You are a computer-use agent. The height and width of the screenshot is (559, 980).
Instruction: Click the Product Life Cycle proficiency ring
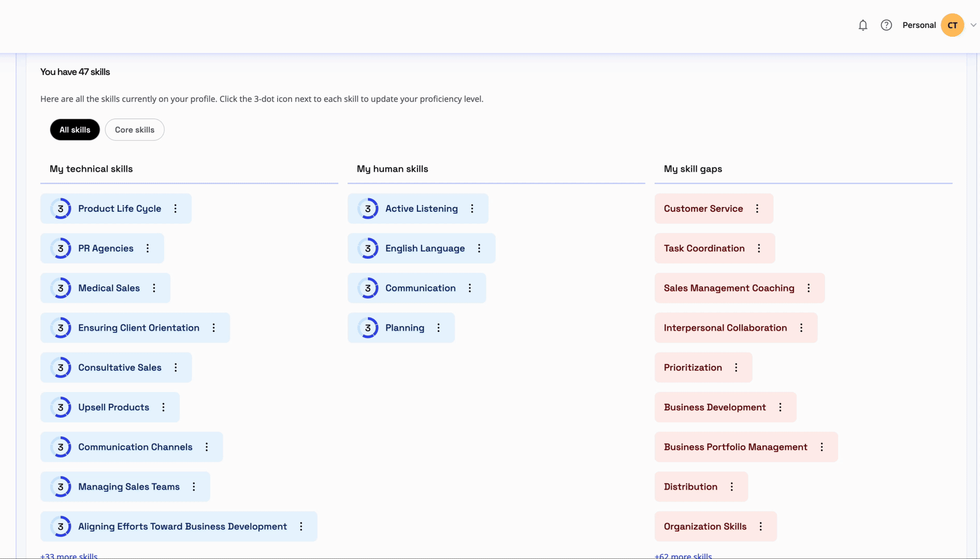(x=61, y=209)
